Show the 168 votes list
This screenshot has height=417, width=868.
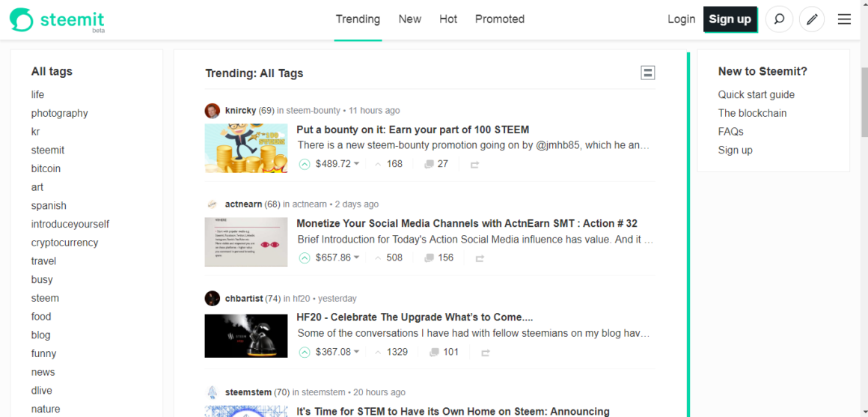(388, 164)
